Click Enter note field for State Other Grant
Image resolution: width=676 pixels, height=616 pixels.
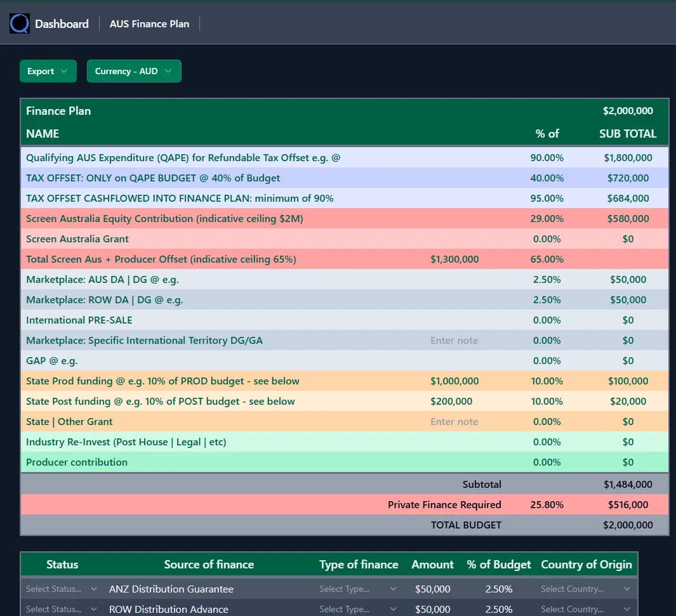pyautogui.click(x=454, y=422)
